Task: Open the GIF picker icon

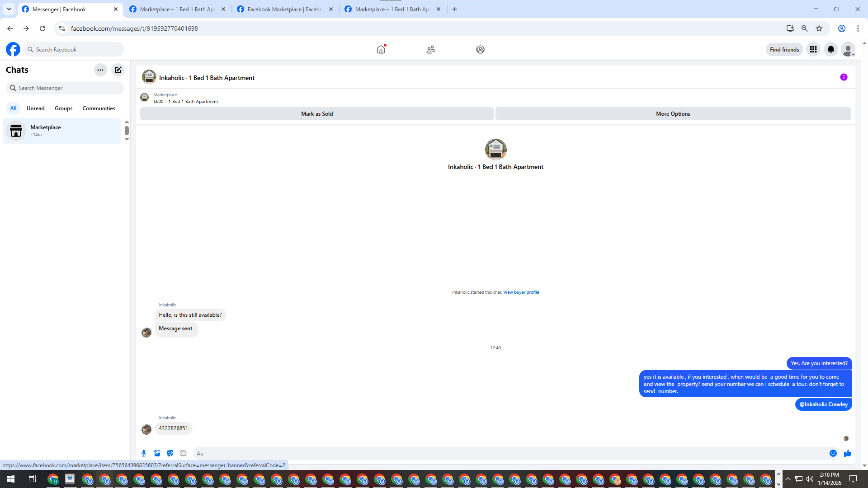Action: coord(183,453)
